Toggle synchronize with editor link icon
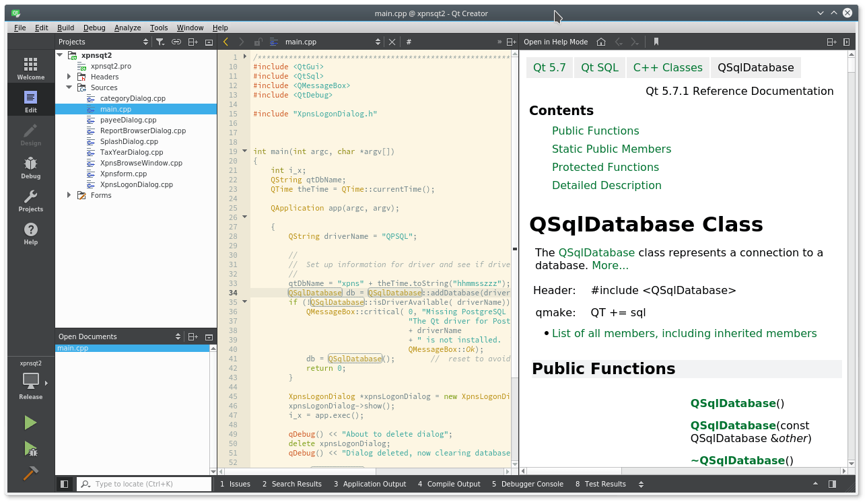This screenshot has width=867, height=504. point(176,42)
